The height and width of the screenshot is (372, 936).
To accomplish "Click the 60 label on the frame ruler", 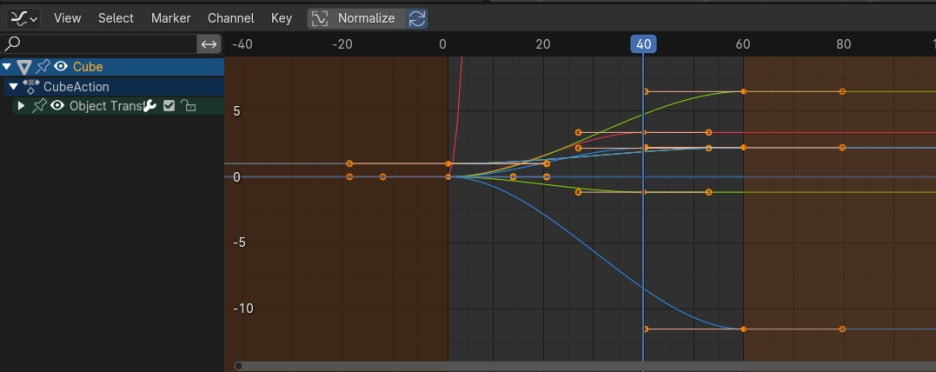I will click(743, 44).
